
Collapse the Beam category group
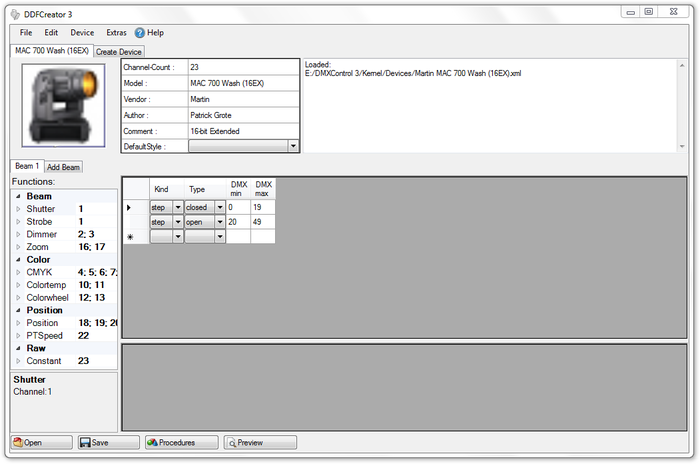[x=17, y=197]
